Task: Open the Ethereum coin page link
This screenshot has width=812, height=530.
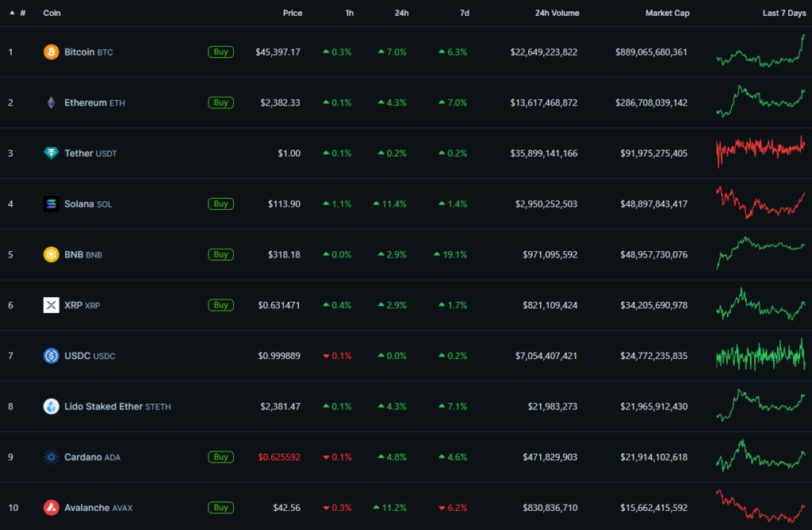Action: (x=86, y=102)
